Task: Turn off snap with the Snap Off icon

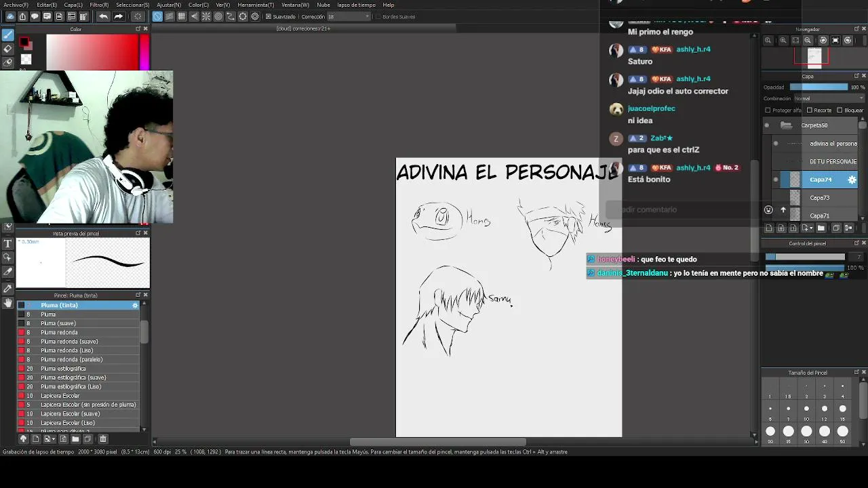Action: [x=157, y=16]
